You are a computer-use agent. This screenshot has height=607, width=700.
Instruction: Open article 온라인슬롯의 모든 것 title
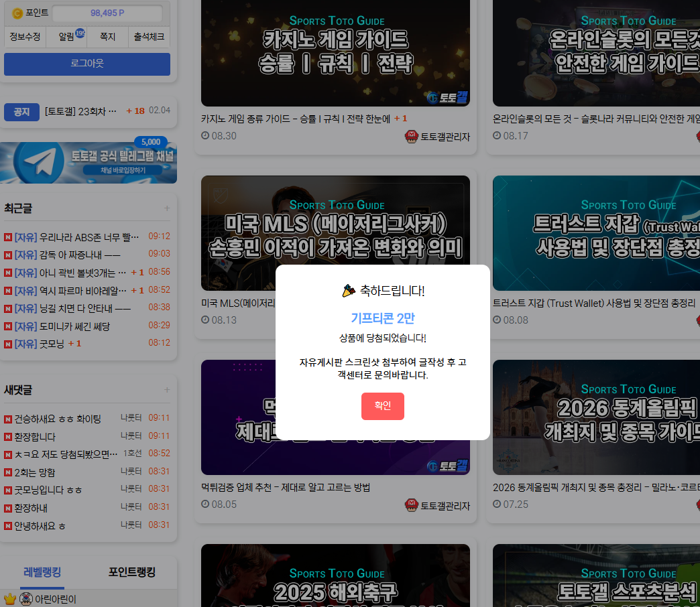point(596,119)
